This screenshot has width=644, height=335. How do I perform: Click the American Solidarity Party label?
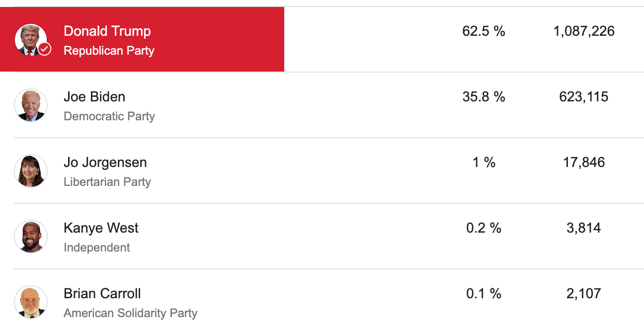pos(131,313)
